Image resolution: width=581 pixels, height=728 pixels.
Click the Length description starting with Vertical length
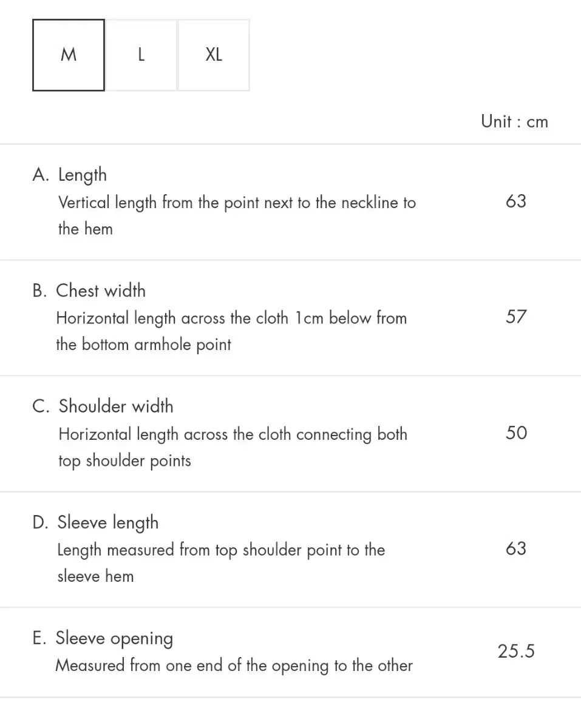click(x=237, y=215)
